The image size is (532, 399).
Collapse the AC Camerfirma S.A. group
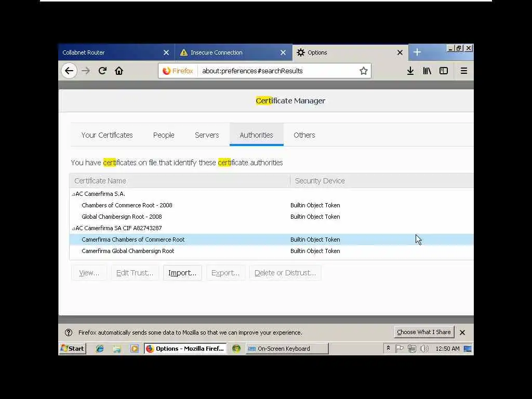tap(73, 194)
